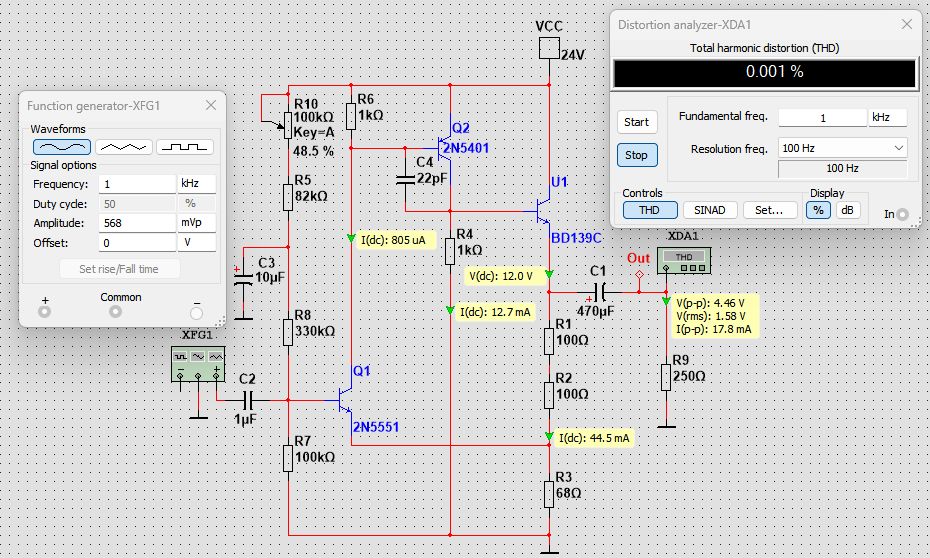Select the XFG1 function generator instrument icon
Image resolution: width=930 pixels, height=558 pixels.
click(198, 362)
